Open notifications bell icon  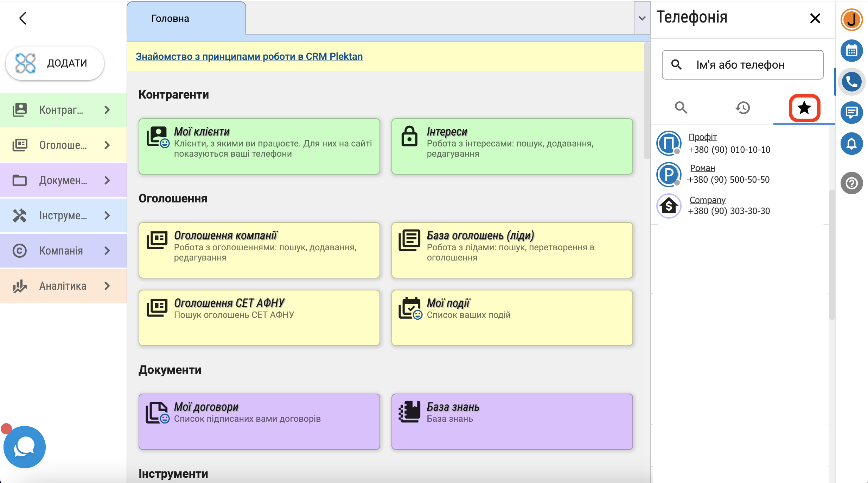(851, 144)
